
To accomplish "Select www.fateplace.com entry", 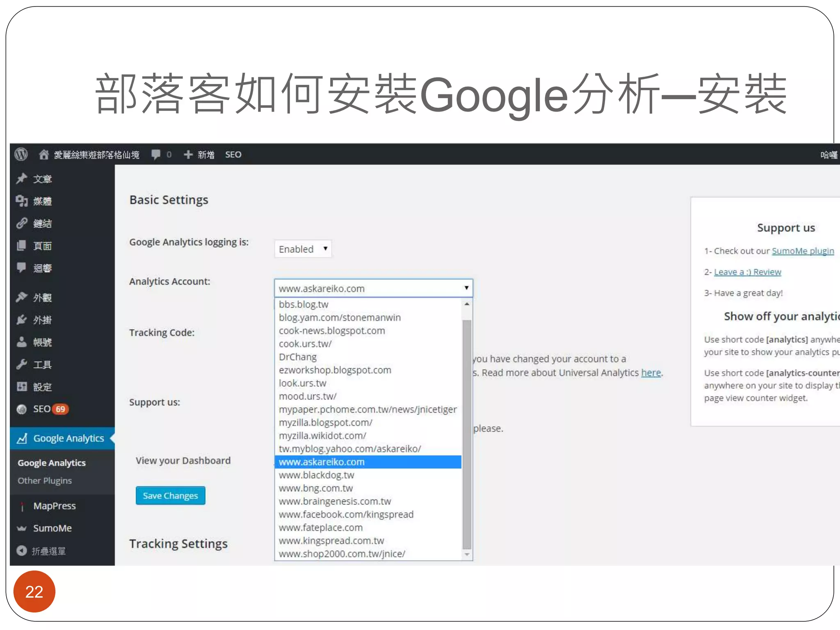I will (368, 527).
